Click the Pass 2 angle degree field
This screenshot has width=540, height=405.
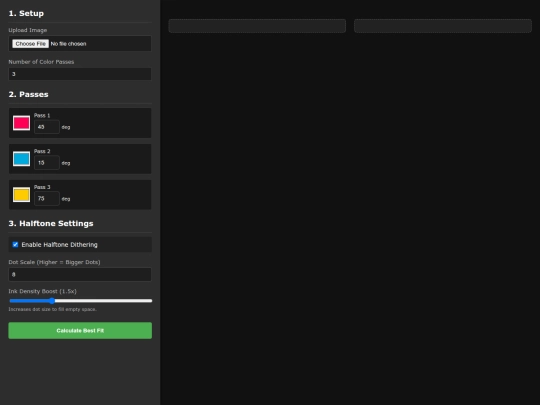(x=47, y=163)
